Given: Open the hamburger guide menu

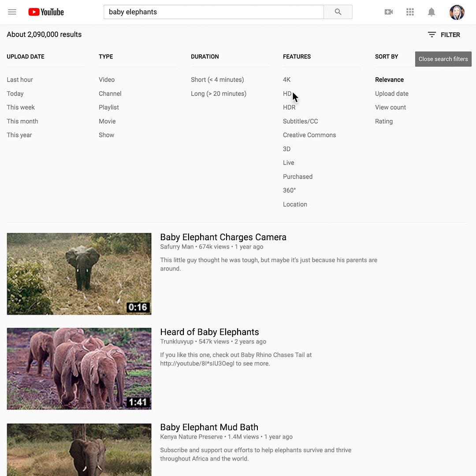Looking at the screenshot, I should click(12, 12).
